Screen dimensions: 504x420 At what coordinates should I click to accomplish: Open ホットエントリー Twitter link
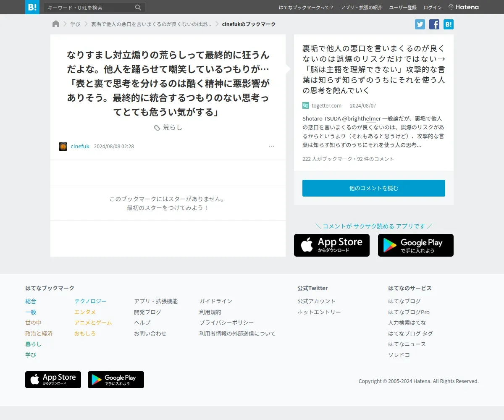(319, 312)
